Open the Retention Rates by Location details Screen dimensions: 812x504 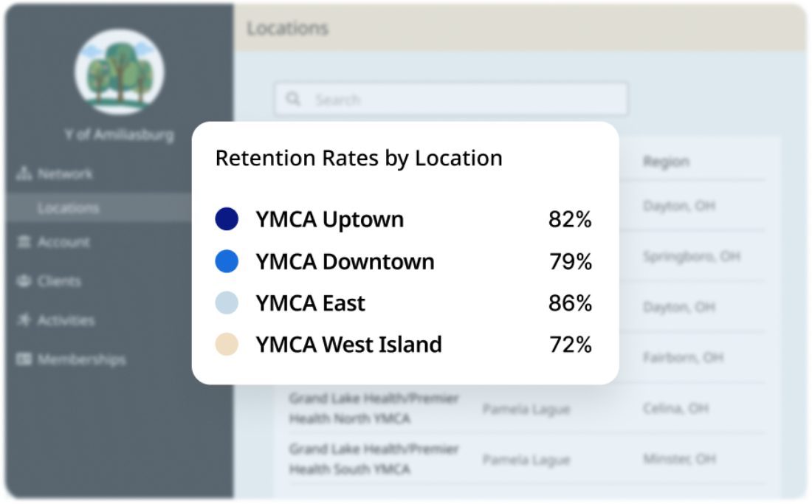point(358,158)
